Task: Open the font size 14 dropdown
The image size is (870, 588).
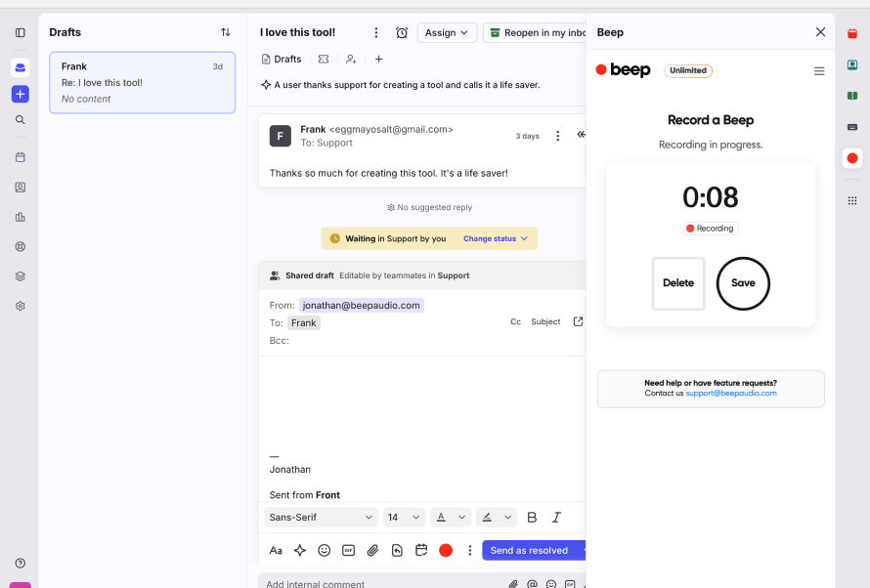Action: coord(404,517)
